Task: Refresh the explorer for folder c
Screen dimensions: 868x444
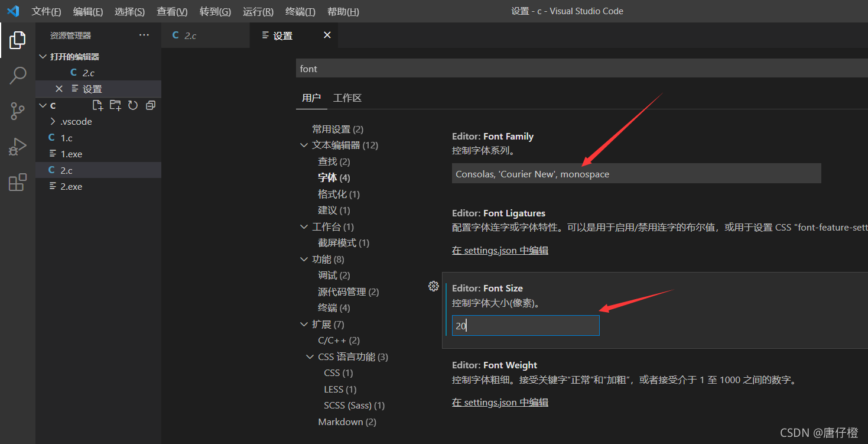Action: (133, 105)
